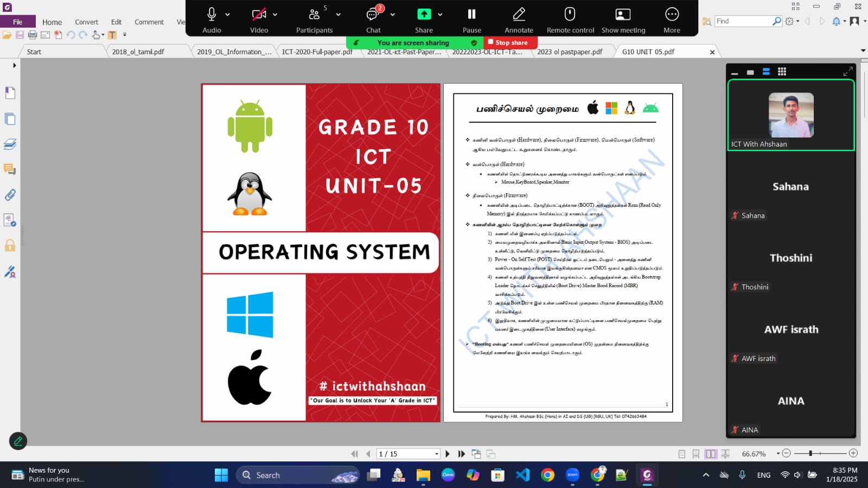This screenshot has width=868, height=488.
Task: Toggle the Zoom Video camera
Action: [x=259, y=15]
